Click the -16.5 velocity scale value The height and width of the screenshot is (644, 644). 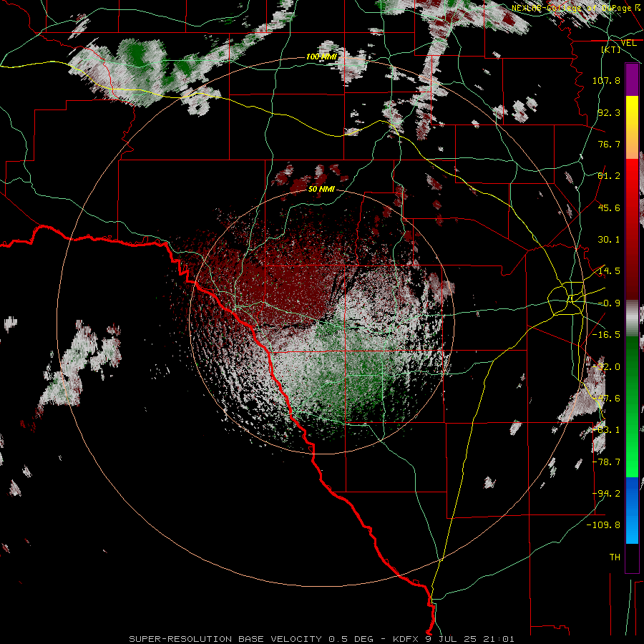606,335
